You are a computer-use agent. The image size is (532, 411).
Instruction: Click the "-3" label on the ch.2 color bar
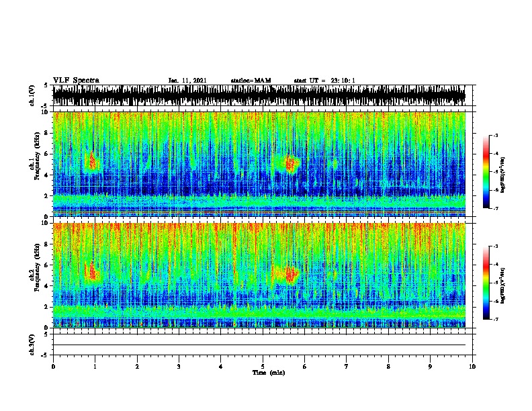(495, 246)
